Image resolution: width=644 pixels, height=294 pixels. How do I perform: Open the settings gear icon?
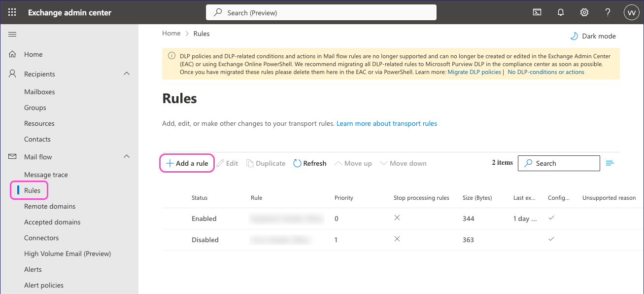(584, 12)
